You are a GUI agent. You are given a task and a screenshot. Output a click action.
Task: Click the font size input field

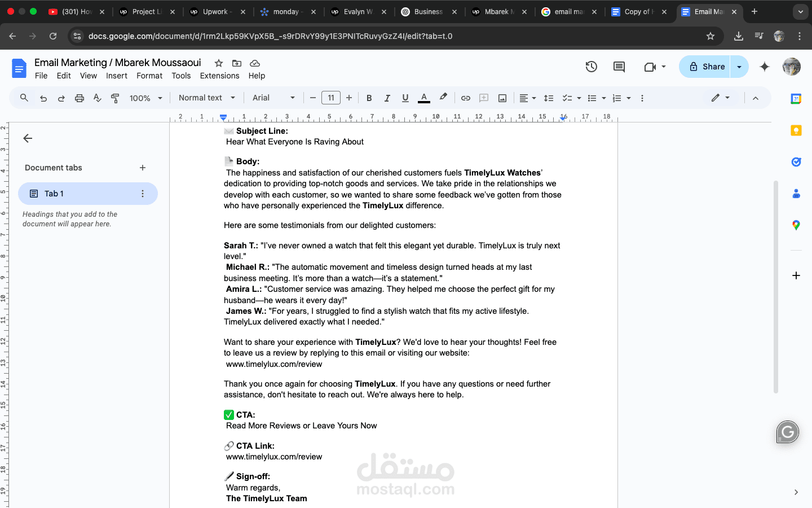[x=331, y=98]
